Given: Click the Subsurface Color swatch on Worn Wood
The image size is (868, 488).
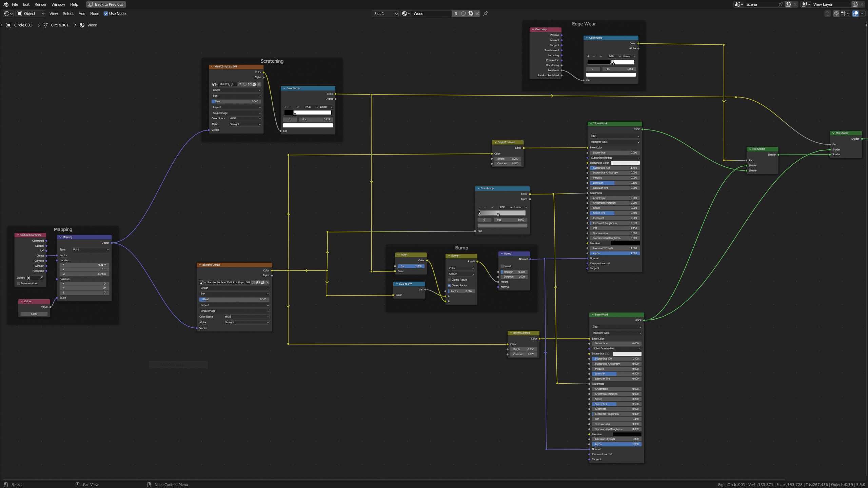Looking at the screenshot, I should 625,163.
